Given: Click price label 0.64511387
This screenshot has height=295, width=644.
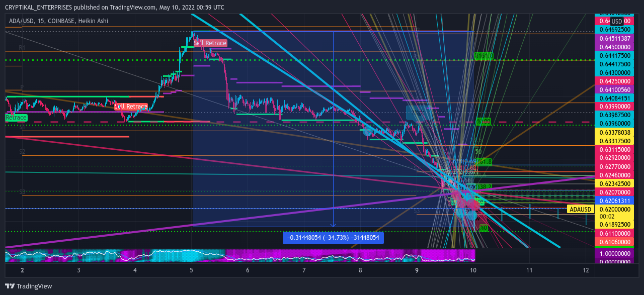Looking at the screenshot, I should [615, 38].
